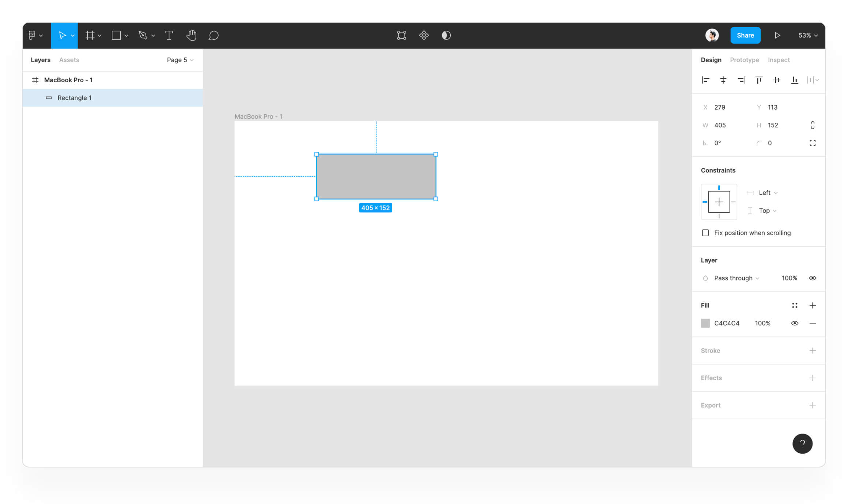The width and height of the screenshot is (848, 504).
Task: Hide the C4C4C4 fill with eye icon
Action: (x=794, y=323)
